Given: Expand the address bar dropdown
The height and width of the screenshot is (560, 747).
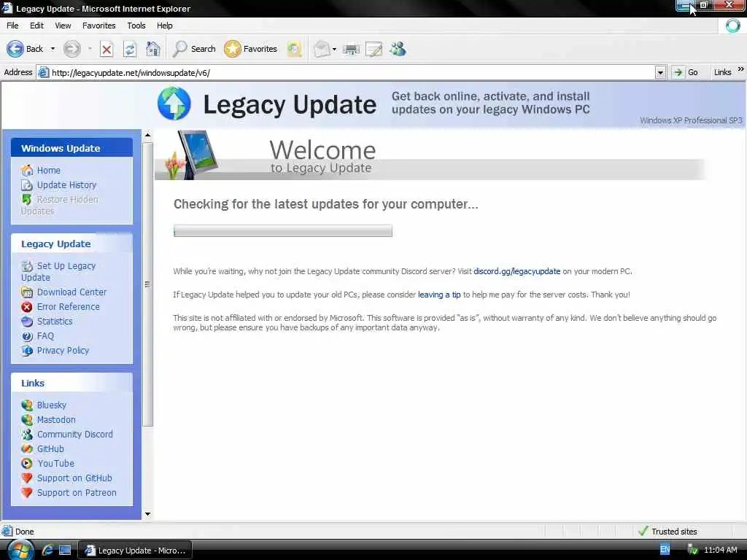Looking at the screenshot, I should coord(660,72).
